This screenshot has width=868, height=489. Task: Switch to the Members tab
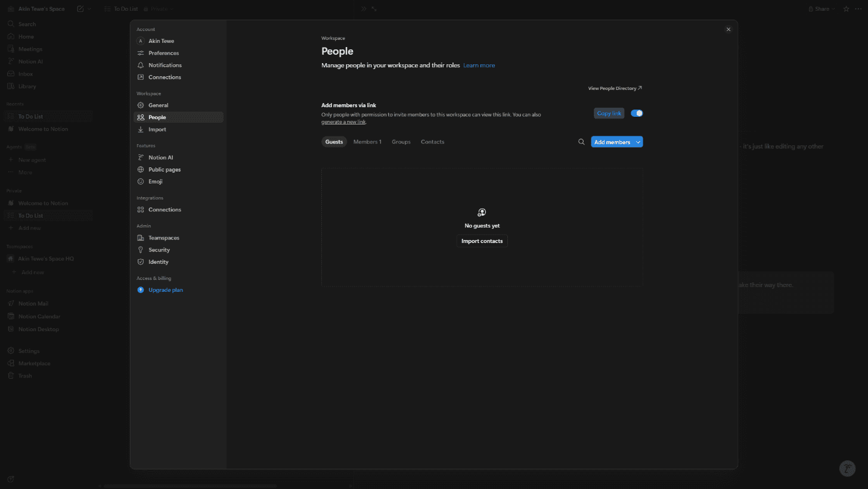coord(367,142)
